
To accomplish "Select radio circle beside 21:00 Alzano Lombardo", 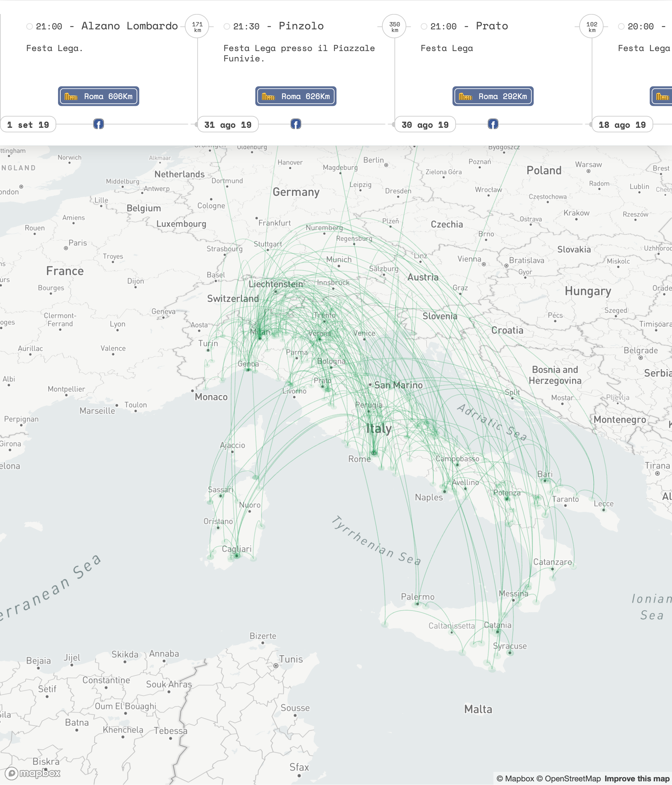I will tap(29, 26).
